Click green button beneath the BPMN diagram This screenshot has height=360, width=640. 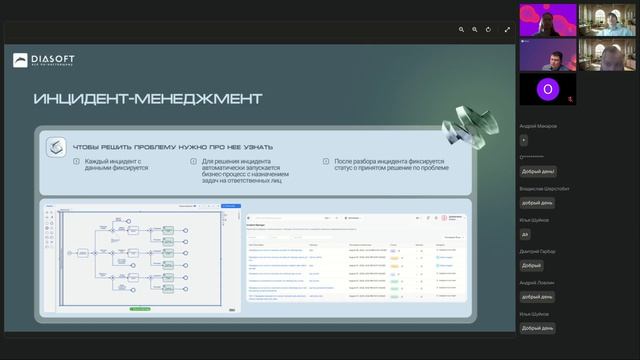pyautogui.click(x=140, y=309)
